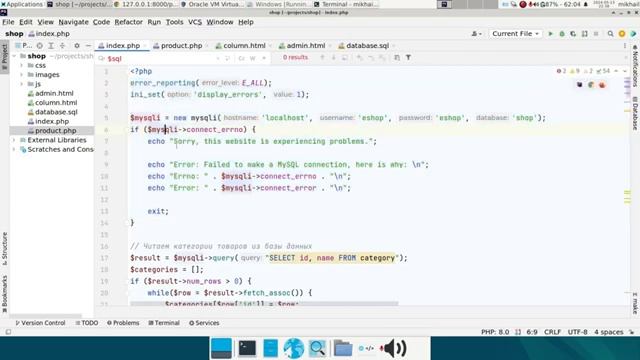Open Project view selector dropdown

point(24,46)
